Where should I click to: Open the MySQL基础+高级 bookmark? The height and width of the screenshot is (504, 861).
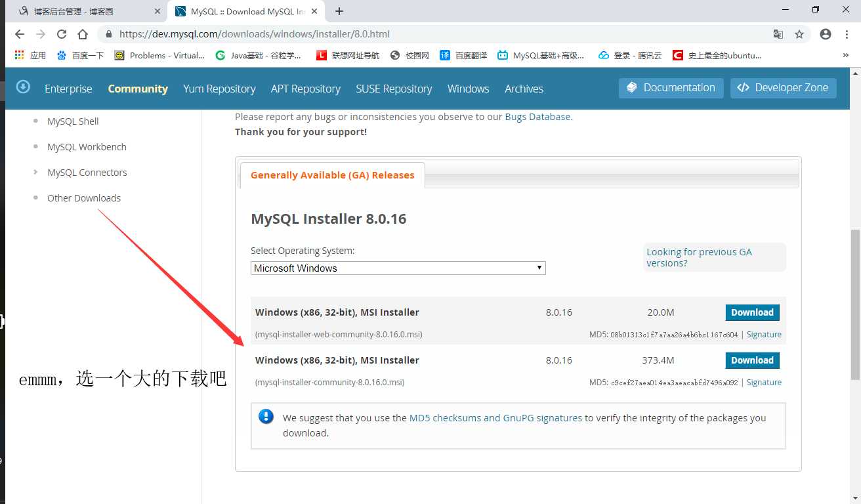(541, 56)
